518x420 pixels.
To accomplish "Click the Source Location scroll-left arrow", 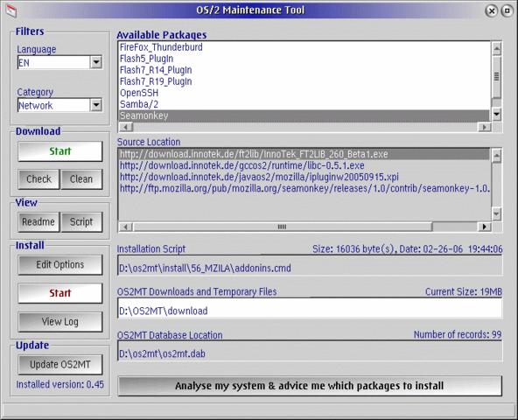I will 125,227.
